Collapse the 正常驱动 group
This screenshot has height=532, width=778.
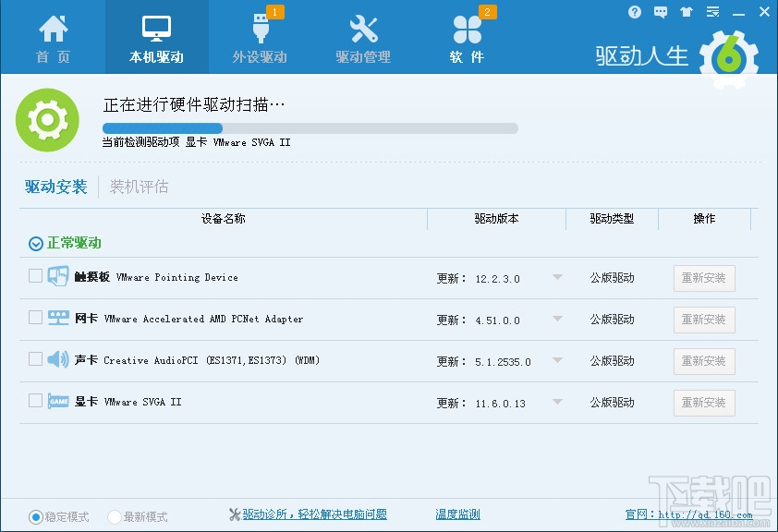pyautogui.click(x=36, y=244)
